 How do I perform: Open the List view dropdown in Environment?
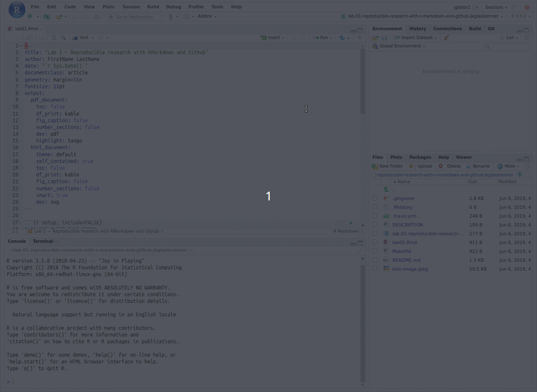point(509,38)
